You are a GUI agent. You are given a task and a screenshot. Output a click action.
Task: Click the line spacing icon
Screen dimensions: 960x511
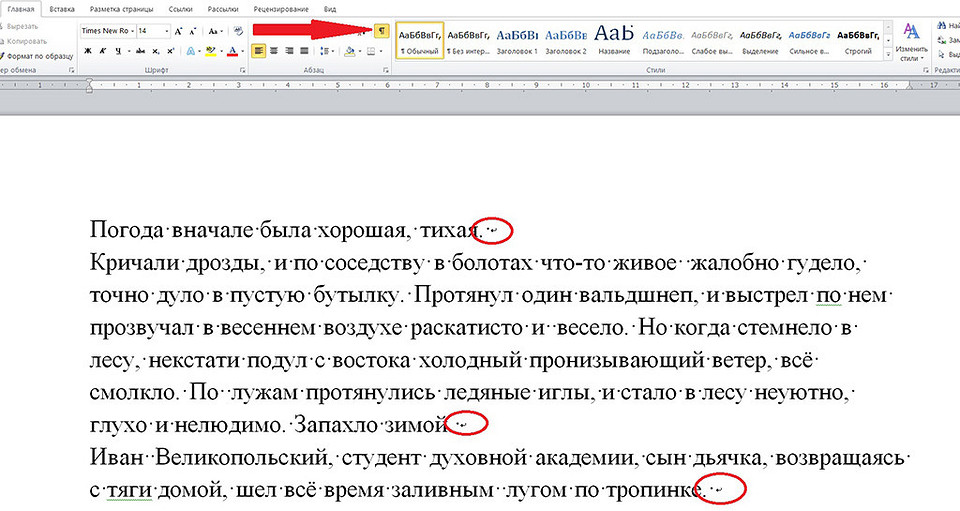(x=324, y=51)
